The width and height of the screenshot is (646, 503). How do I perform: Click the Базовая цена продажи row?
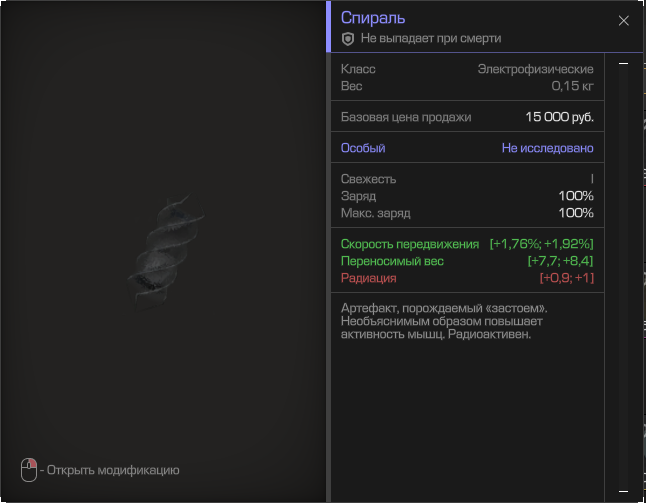coord(467,117)
